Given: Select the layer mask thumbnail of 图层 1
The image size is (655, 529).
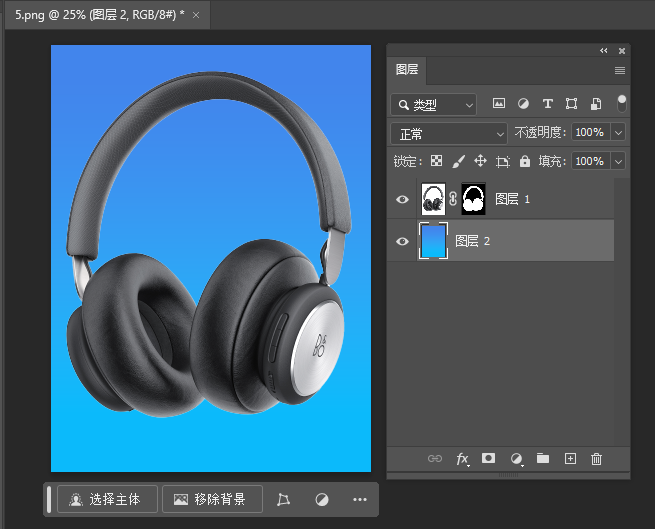Looking at the screenshot, I should tap(473, 199).
